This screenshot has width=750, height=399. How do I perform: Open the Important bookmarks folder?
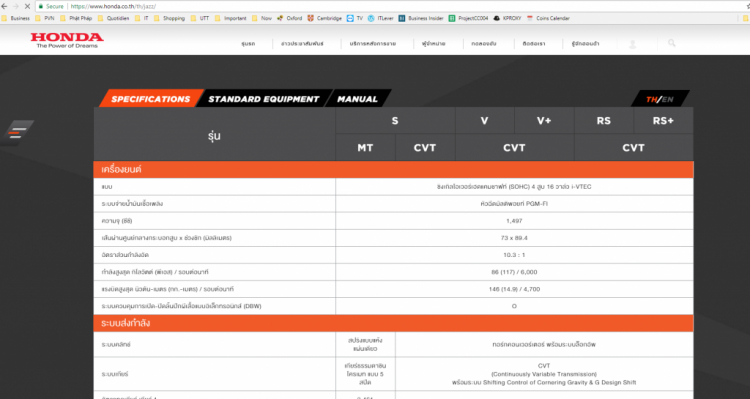[x=231, y=18]
